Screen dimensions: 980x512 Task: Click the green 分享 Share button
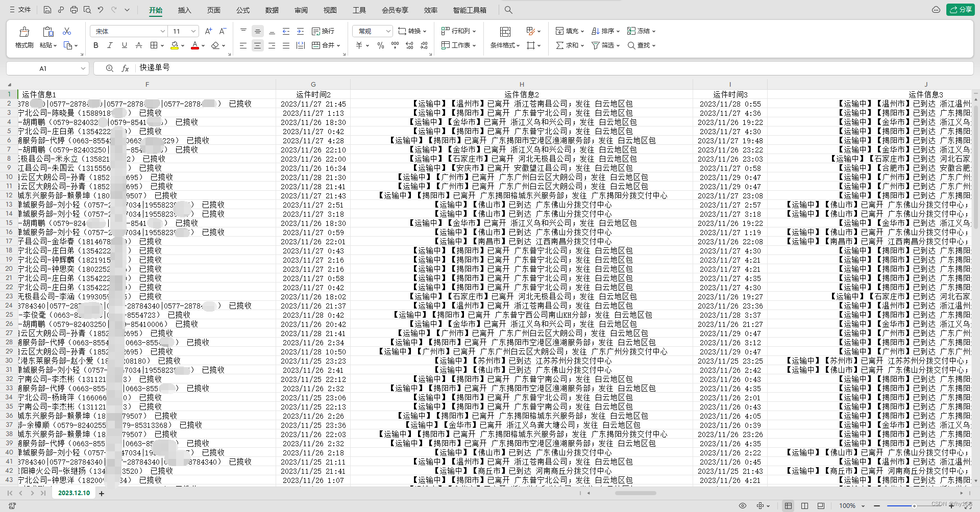point(960,10)
